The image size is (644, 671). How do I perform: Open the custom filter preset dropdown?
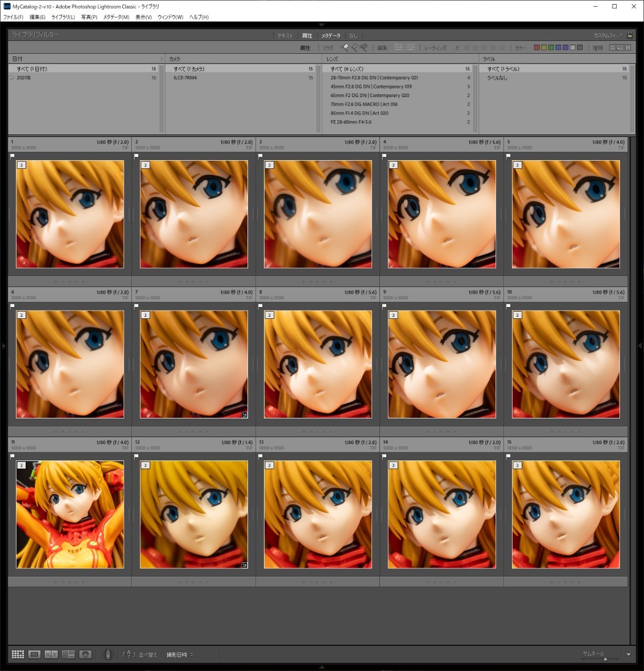[x=608, y=35]
